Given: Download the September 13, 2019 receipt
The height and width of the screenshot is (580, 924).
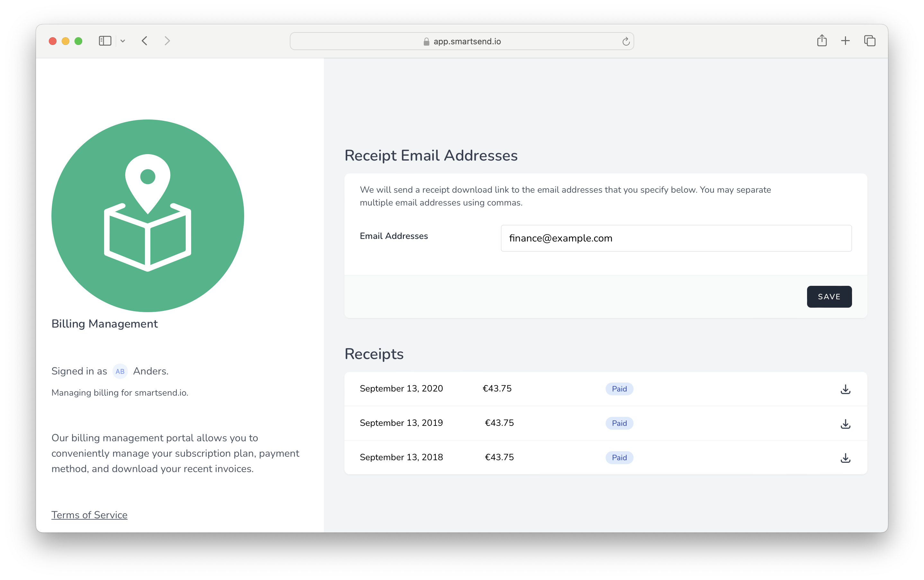Looking at the screenshot, I should point(845,424).
